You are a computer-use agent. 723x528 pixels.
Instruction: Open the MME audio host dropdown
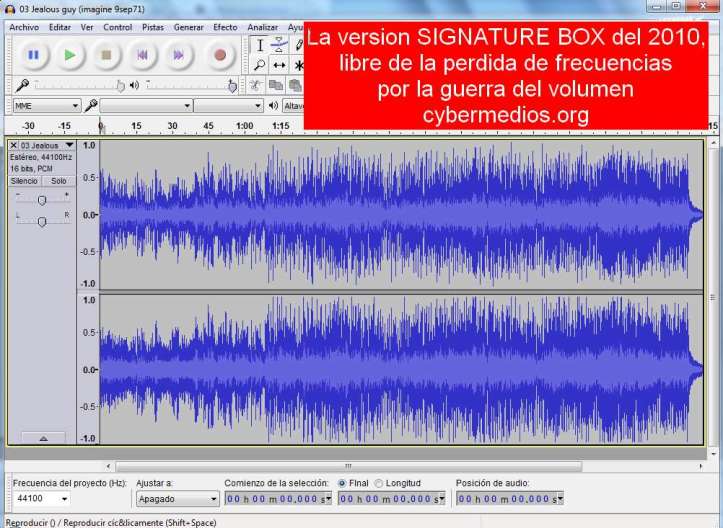pyautogui.click(x=47, y=105)
